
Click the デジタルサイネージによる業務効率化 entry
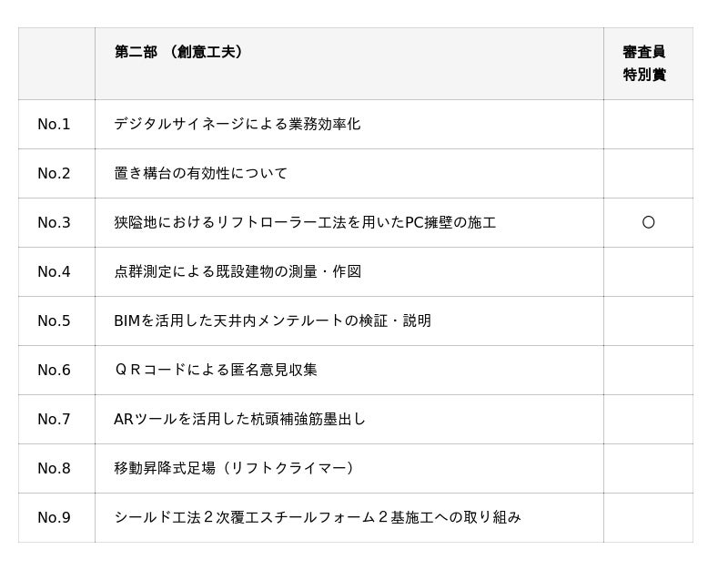pos(237,124)
